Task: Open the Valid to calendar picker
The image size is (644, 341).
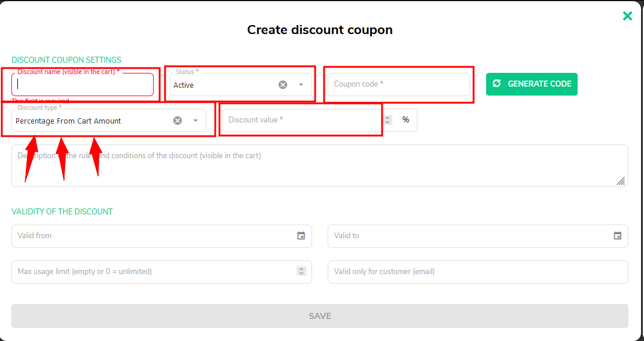Action: point(617,236)
